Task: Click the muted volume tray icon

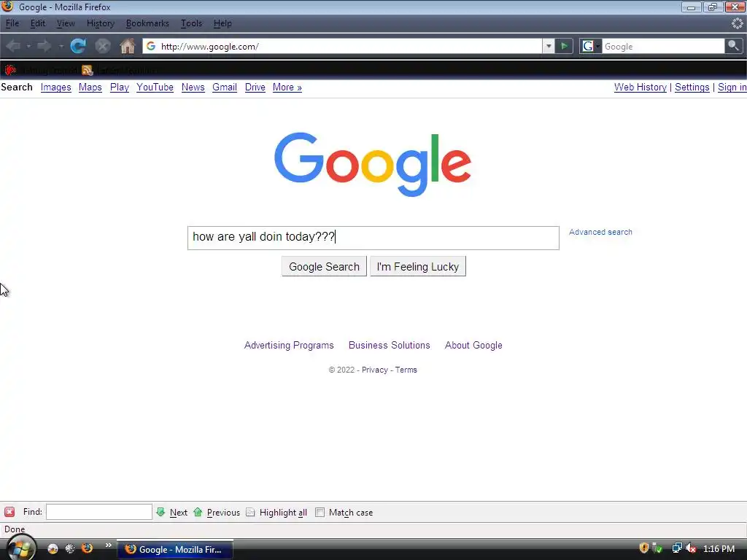Action: tap(691, 548)
